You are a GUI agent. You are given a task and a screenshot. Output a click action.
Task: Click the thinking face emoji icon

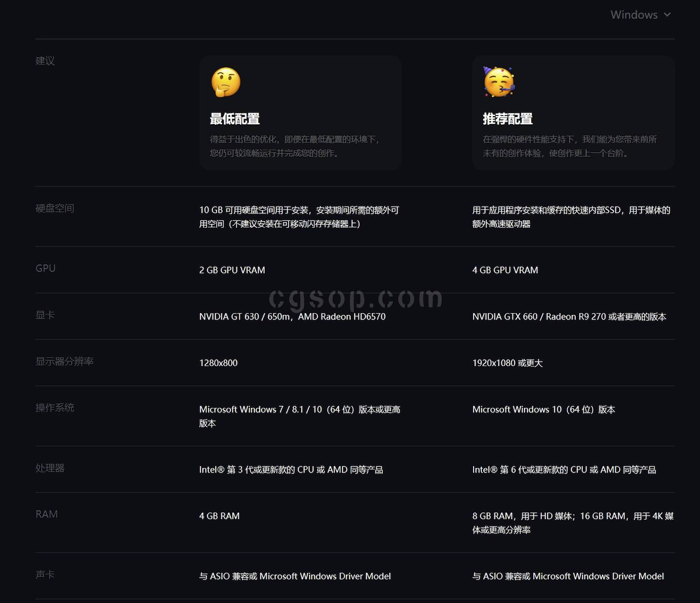[x=226, y=82]
